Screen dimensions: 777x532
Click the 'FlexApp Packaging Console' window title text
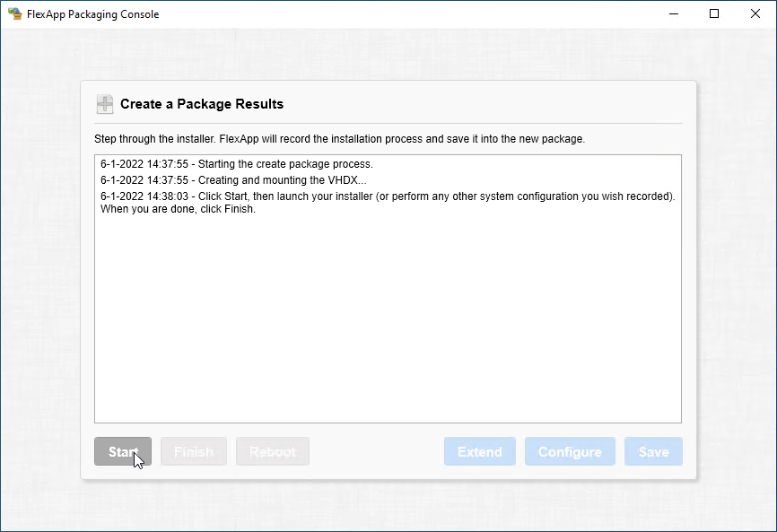93,13
